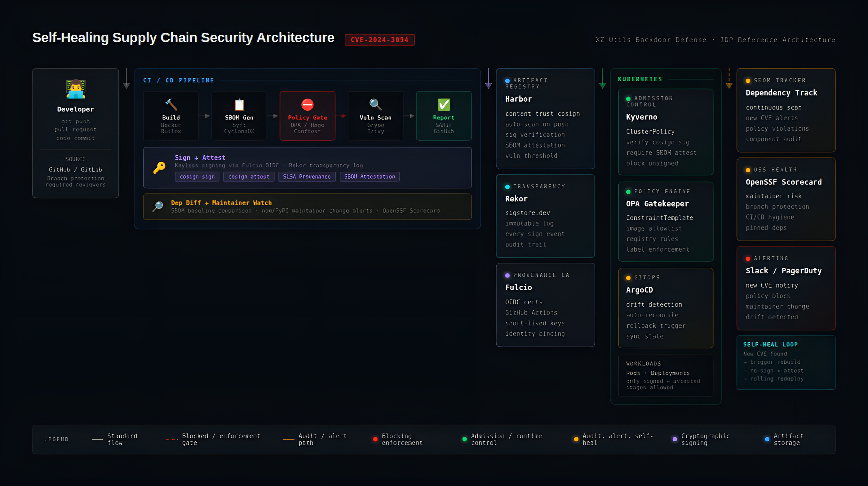Click the Sign + Attest key icon
868x486 pixels.
159,167
